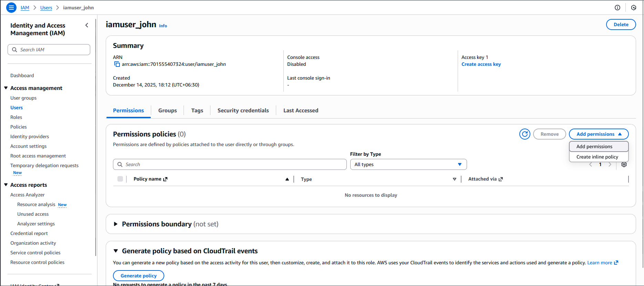Click the Delete user button

coord(621,24)
